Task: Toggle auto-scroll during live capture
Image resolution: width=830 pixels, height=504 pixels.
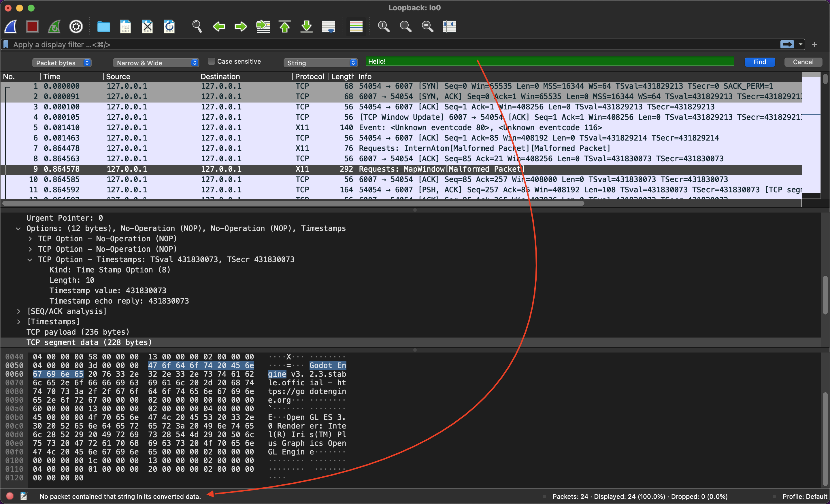Action: 329,26
